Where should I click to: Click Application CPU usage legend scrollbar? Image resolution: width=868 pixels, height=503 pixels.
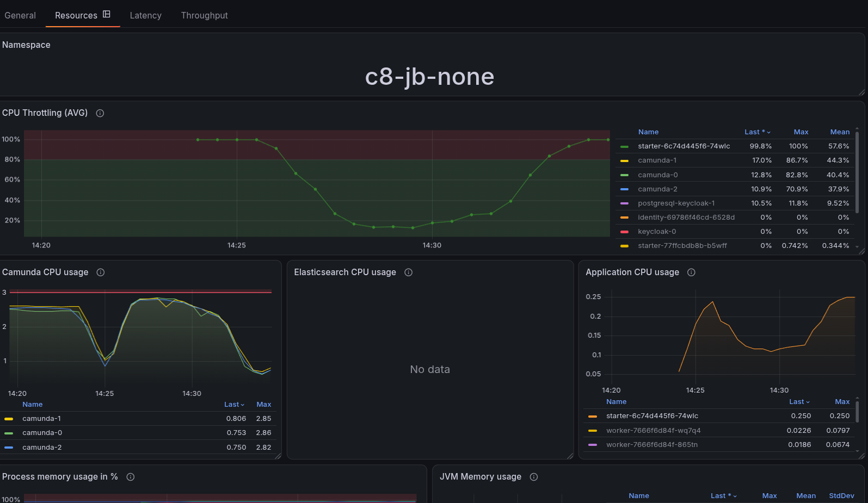click(857, 412)
